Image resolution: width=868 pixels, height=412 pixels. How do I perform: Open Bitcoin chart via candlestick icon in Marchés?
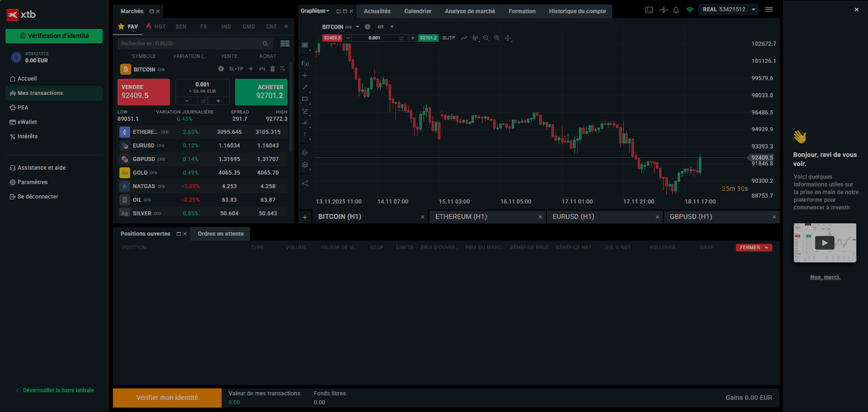(x=262, y=69)
